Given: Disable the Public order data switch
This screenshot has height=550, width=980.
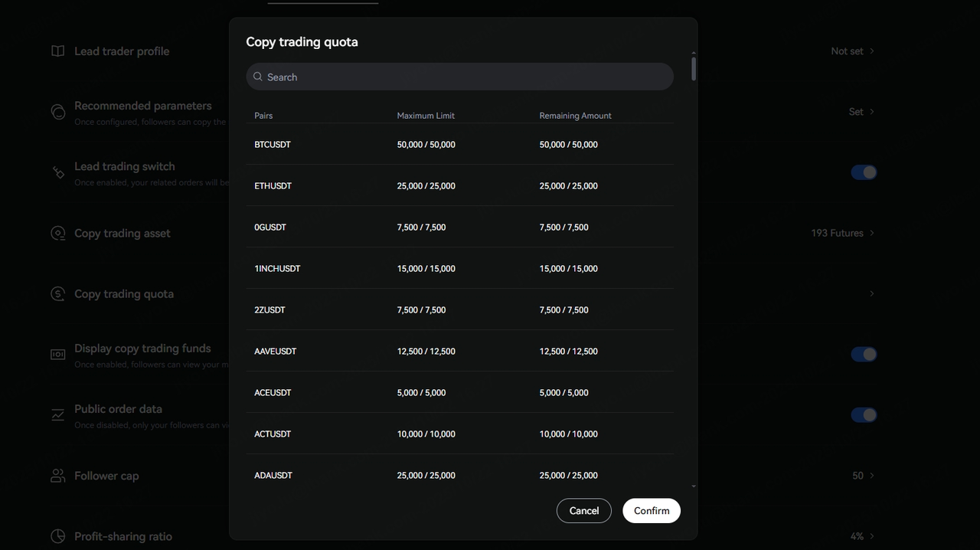Looking at the screenshot, I should [864, 415].
